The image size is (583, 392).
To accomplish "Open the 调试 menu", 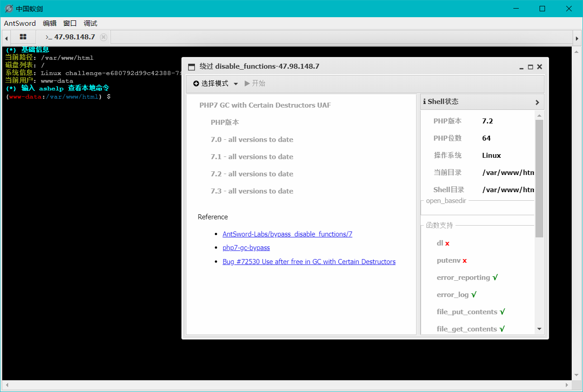I will 90,24.
